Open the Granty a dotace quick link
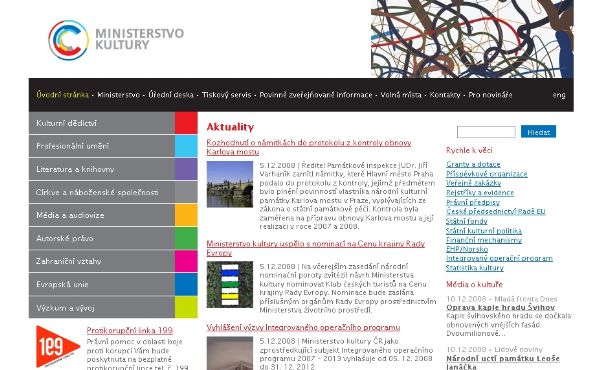This screenshot has width=600, height=370. (473, 164)
